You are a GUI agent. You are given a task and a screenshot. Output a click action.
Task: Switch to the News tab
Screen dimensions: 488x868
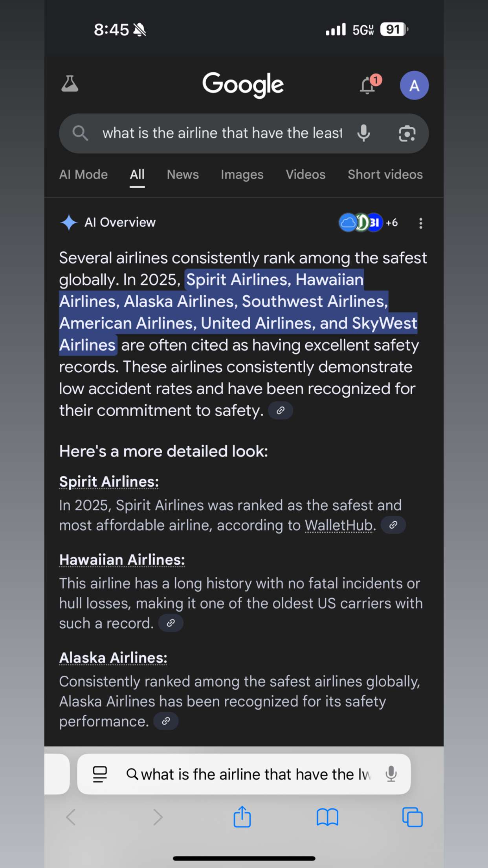click(183, 175)
